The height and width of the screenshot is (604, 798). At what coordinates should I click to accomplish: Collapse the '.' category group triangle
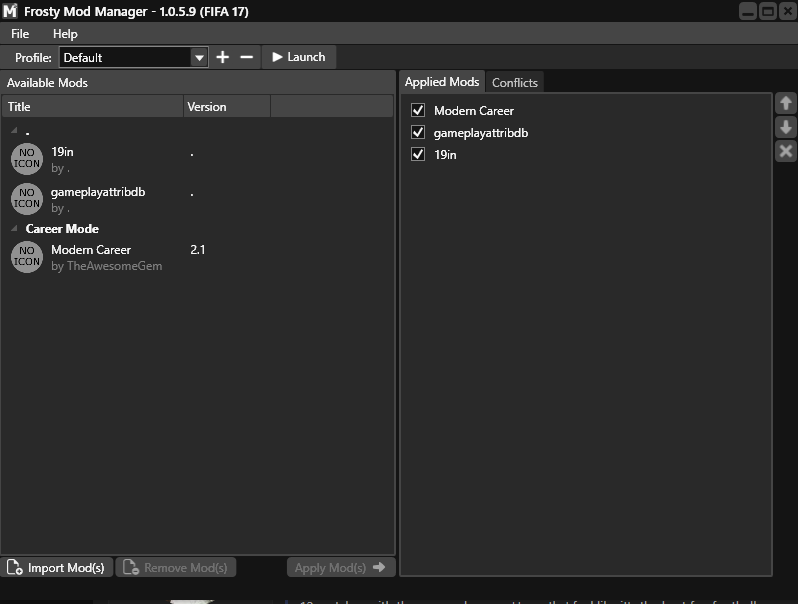[14, 131]
